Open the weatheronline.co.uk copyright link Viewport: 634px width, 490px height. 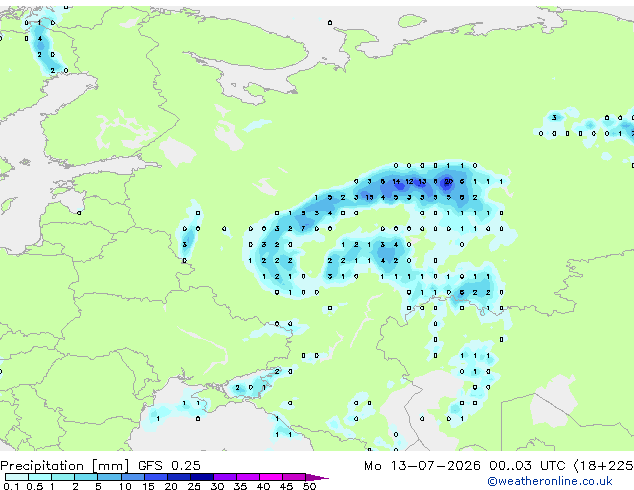click(x=549, y=481)
